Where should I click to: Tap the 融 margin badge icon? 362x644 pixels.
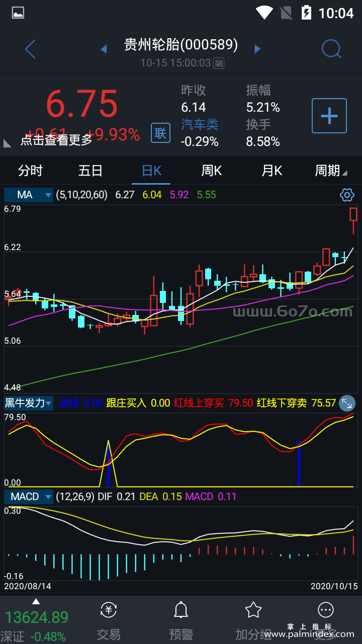click(x=219, y=63)
